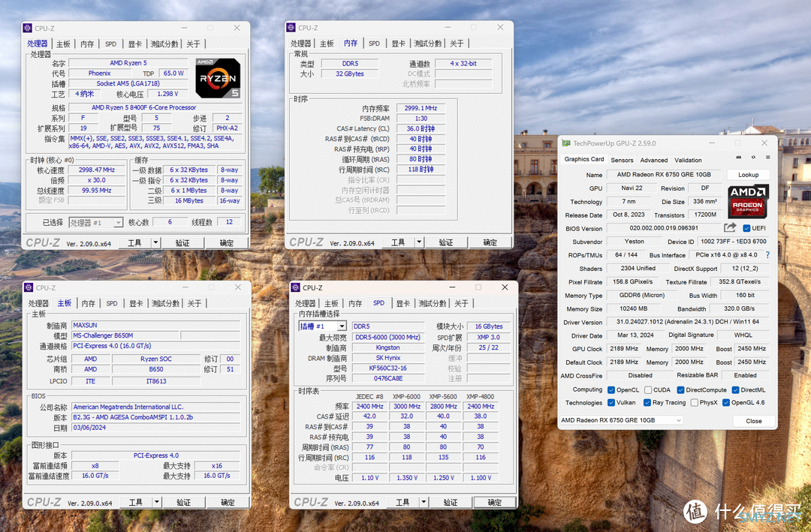The width and height of the screenshot is (811, 532).
Task: Click 工具 button in CPU-Z mainboard window
Action: pos(135,502)
